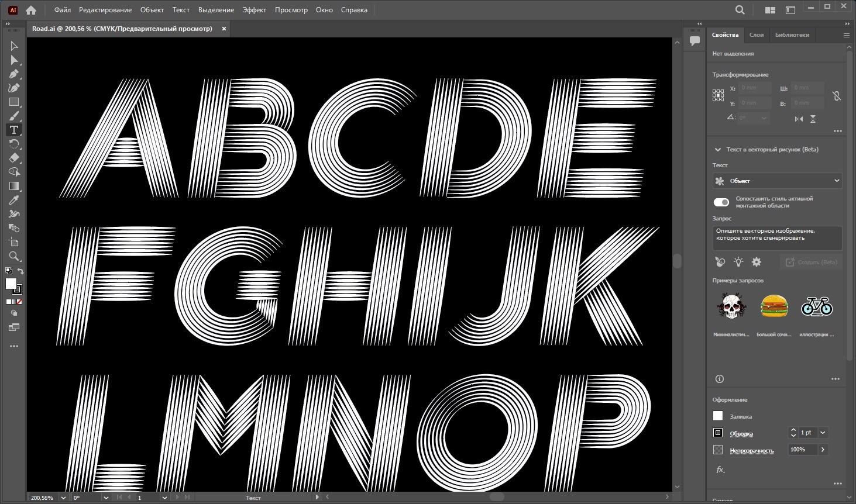Click the white 'Заливка' fill swatch
The image size is (856, 504).
coord(718,416)
